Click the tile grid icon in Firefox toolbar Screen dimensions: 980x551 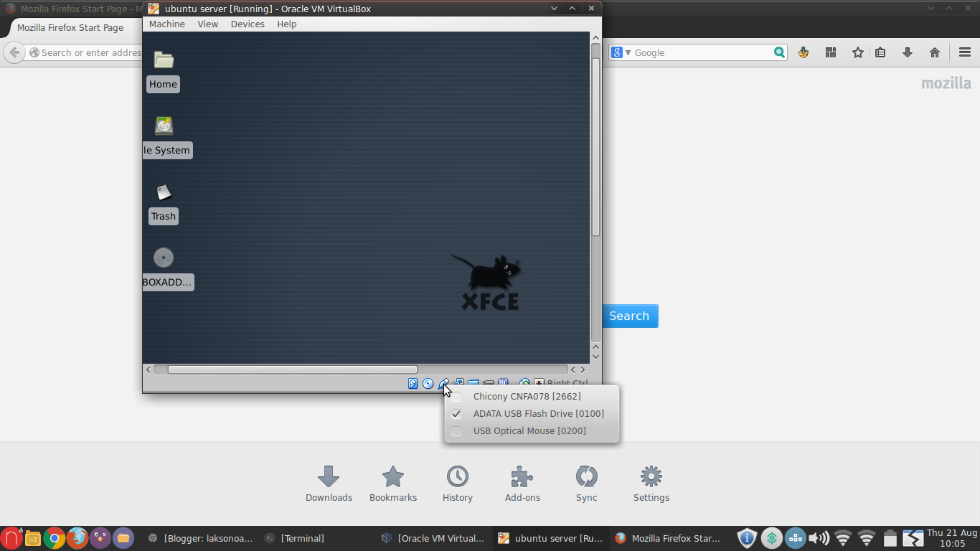(x=831, y=52)
